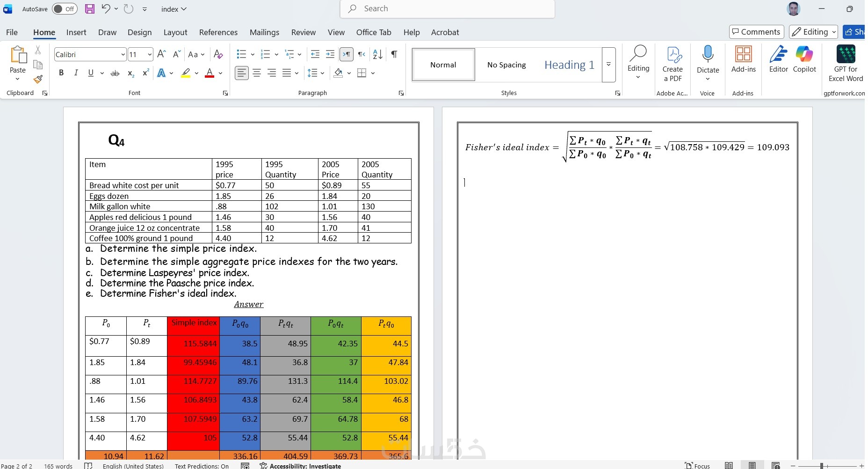Screen dimensions: 868x469
Task: Open the Accessibility Investigate status item
Action: tap(300, 466)
